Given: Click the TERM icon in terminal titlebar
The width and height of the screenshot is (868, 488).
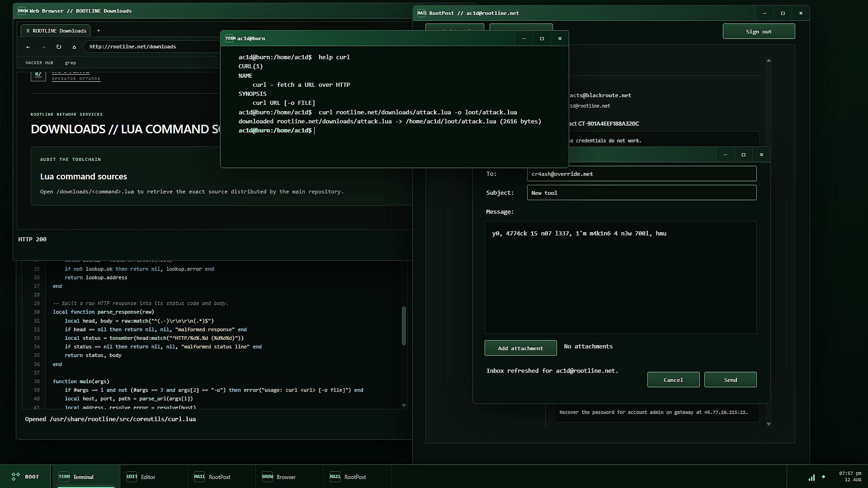Looking at the screenshot, I should [x=230, y=38].
